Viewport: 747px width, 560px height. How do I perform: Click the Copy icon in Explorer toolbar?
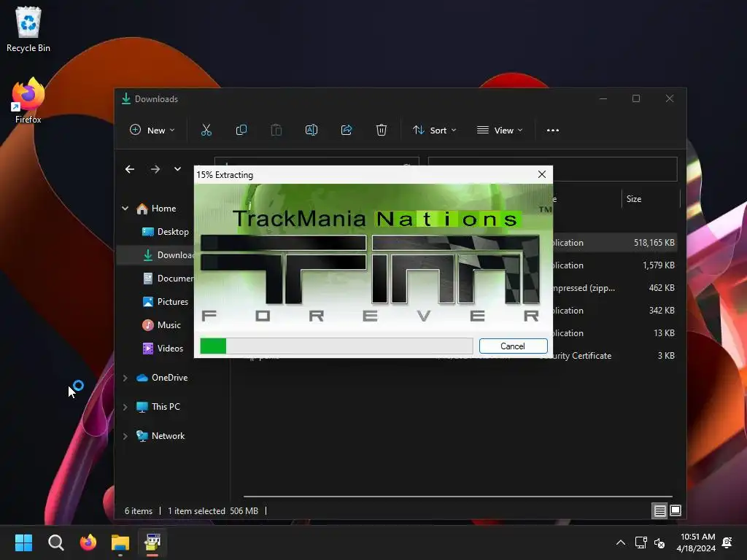click(241, 130)
